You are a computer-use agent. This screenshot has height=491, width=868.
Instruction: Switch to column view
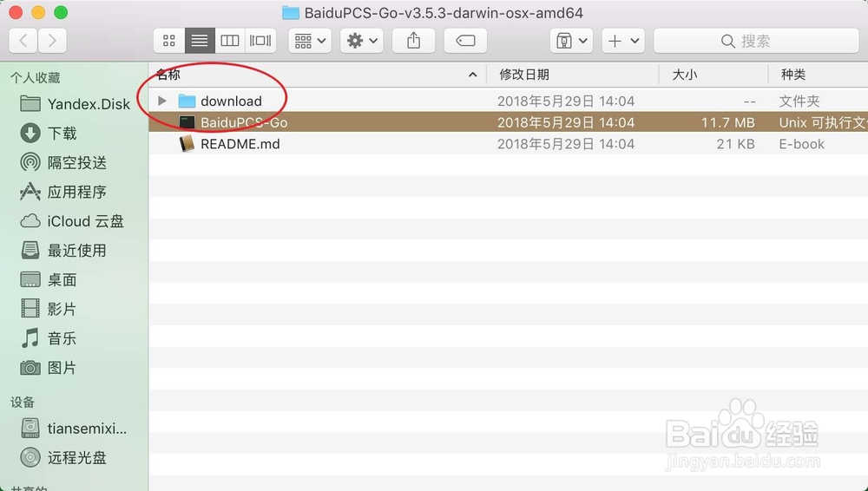230,41
